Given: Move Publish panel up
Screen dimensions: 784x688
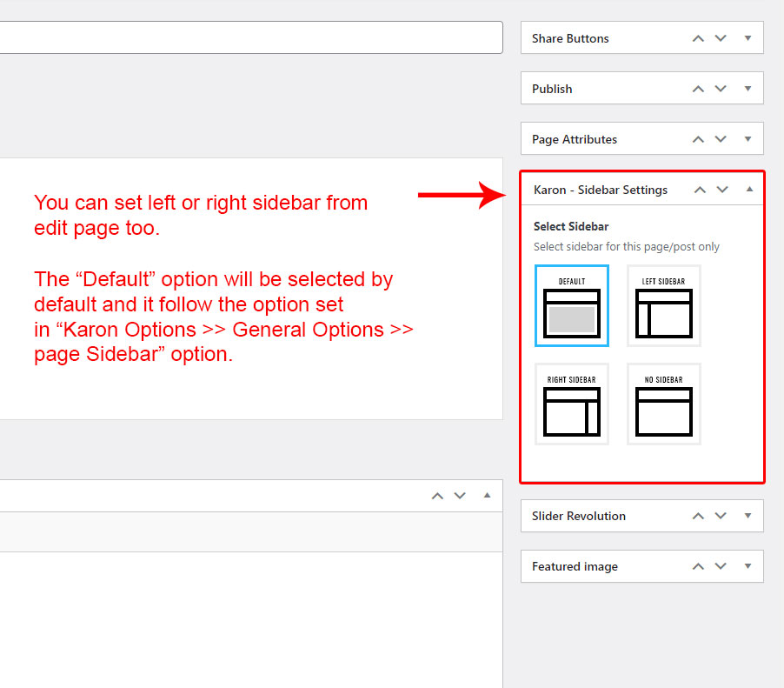Looking at the screenshot, I should (x=698, y=89).
